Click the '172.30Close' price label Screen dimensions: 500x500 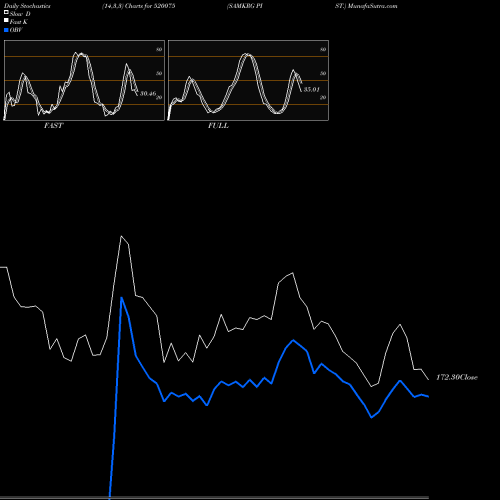click(x=457, y=377)
